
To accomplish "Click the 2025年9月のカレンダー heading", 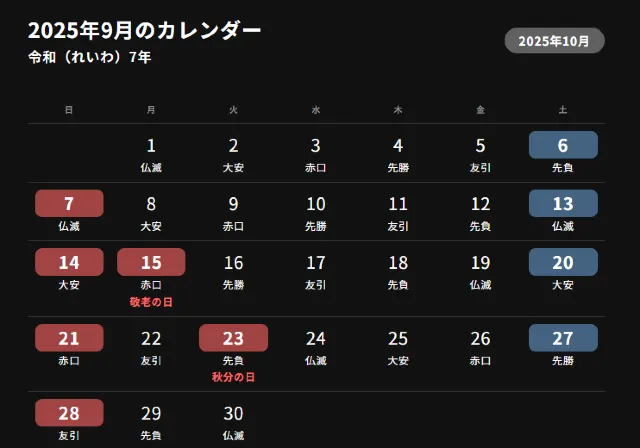I will (x=145, y=31).
